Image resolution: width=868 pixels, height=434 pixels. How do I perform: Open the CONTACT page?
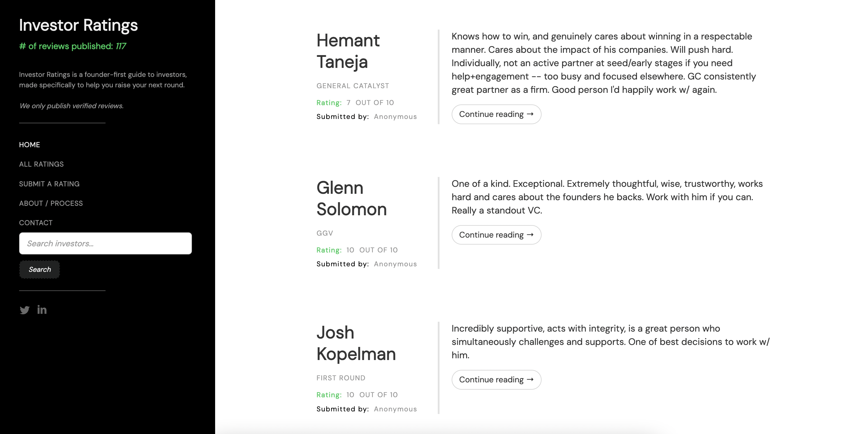35,222
